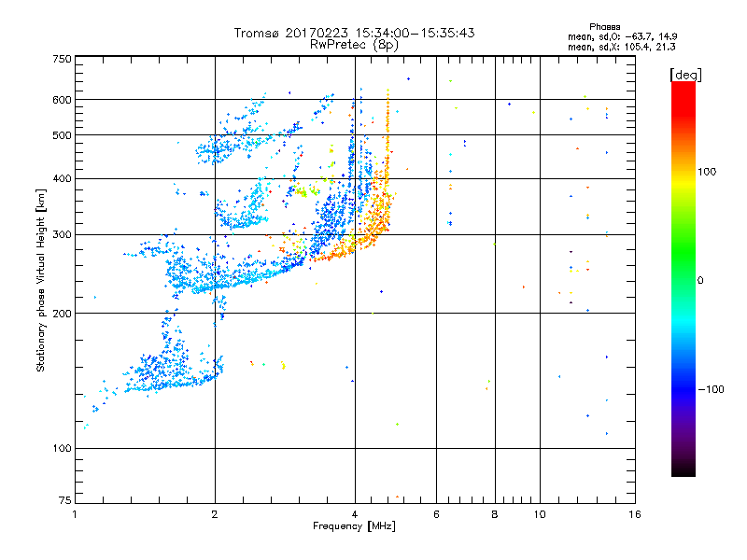
Task: Click the colorbar tick label '-100'
Action: click(711, 389)
